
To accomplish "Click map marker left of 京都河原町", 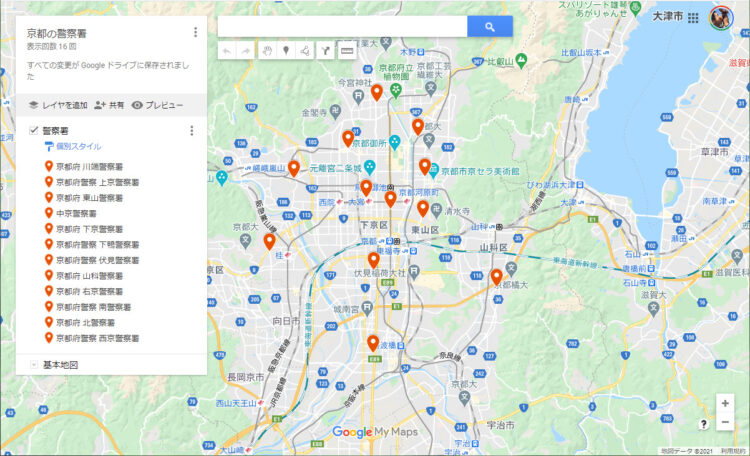I will [x=391, y=199].
